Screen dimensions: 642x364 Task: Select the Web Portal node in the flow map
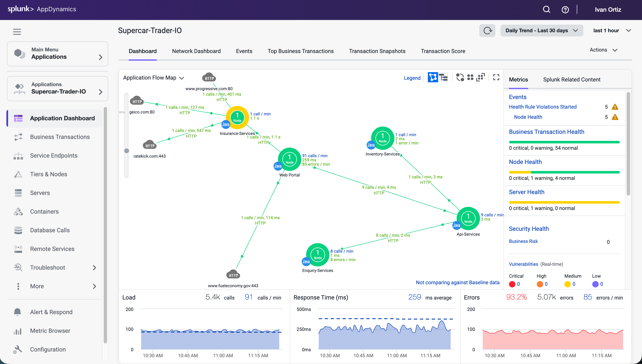289,159
